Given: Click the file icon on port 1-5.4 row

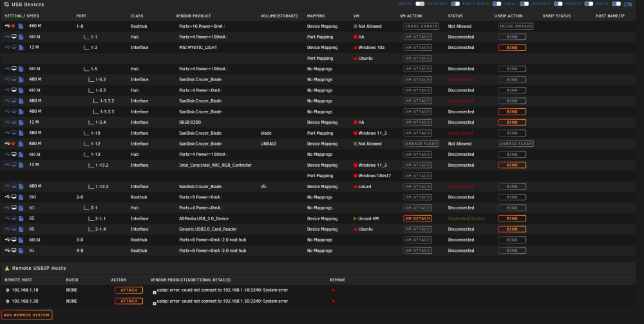Looking at the screenshot, I should [x=21, y=122].
